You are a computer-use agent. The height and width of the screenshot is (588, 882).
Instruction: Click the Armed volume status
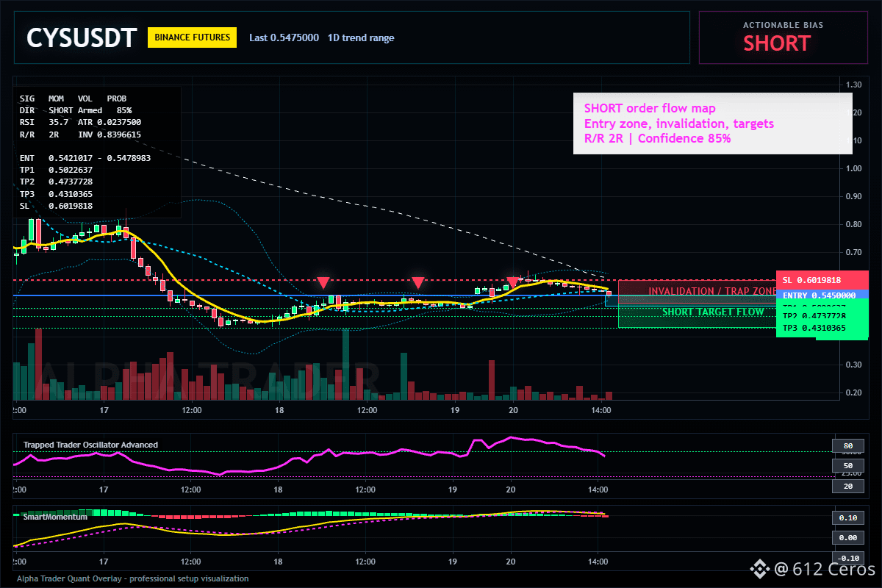click(x=90, y=110)
